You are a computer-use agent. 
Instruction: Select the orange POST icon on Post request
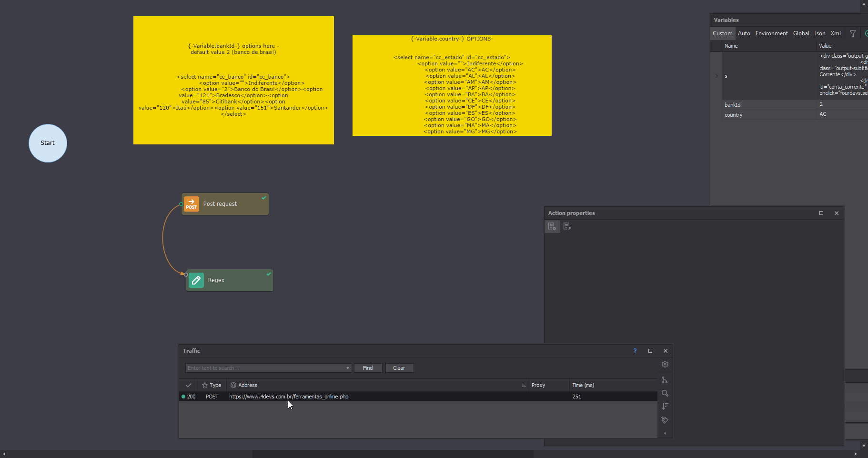192,204
